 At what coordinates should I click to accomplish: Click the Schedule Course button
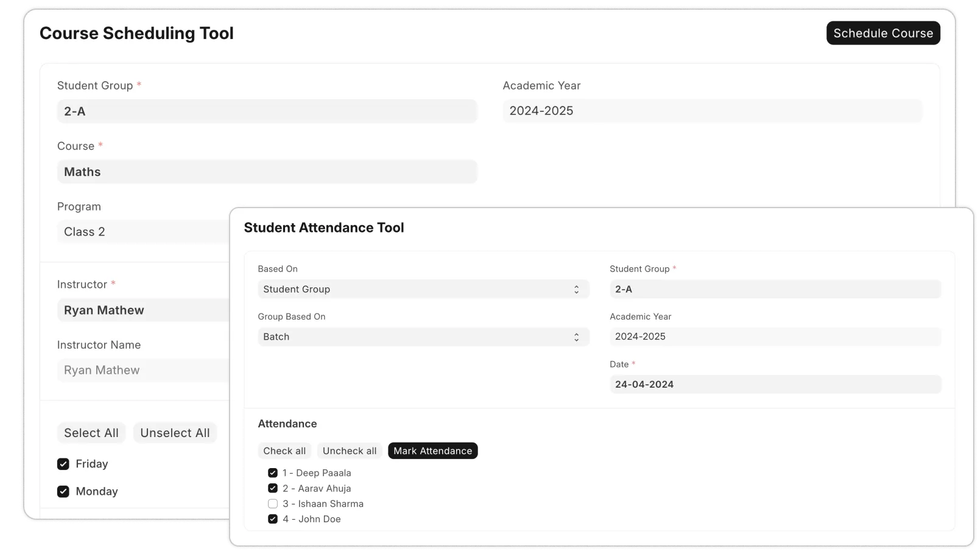pos(882,33)
